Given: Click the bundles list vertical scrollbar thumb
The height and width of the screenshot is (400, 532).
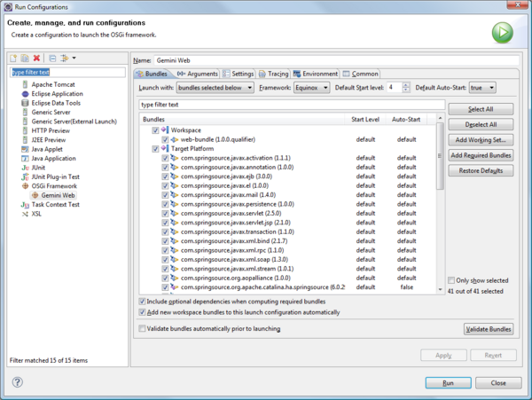Looking at the screenshot, I should [440, 156].
